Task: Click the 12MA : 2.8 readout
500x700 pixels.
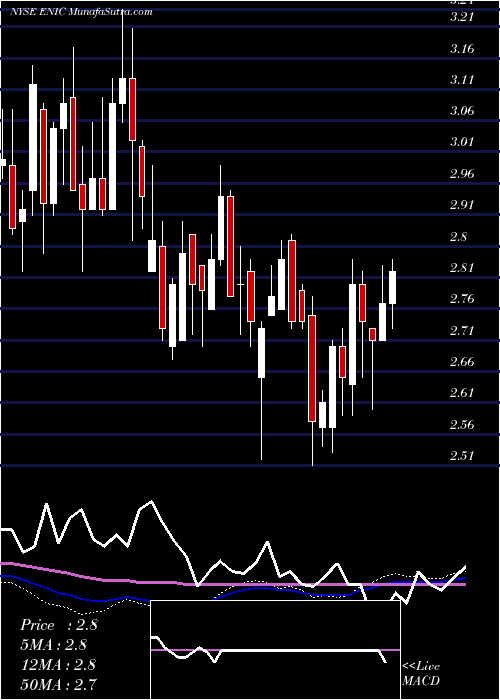Action: click(58, 664)
